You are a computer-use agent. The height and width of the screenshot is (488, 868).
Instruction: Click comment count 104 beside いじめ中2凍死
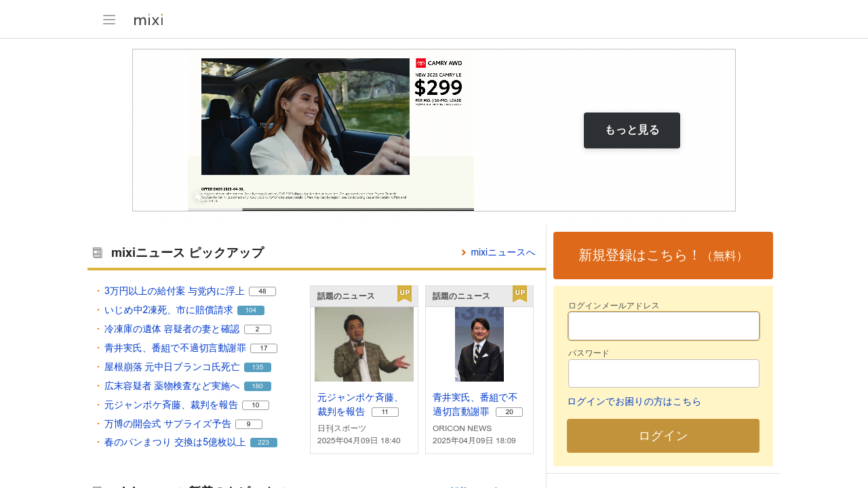(x=251, y=310)
